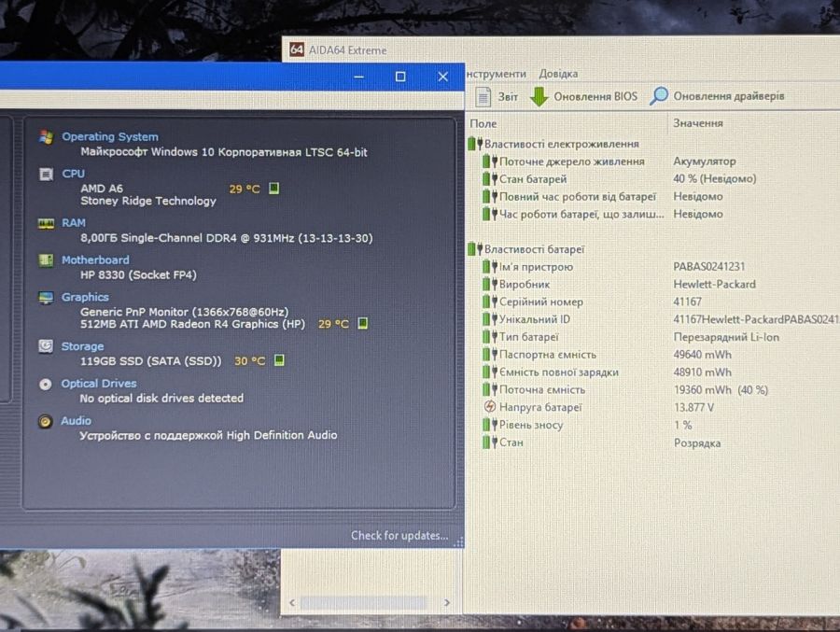Click the CPU heading link
Image resolution: width=840 pixels, height=632 pixels.
[x=73, y=174]
